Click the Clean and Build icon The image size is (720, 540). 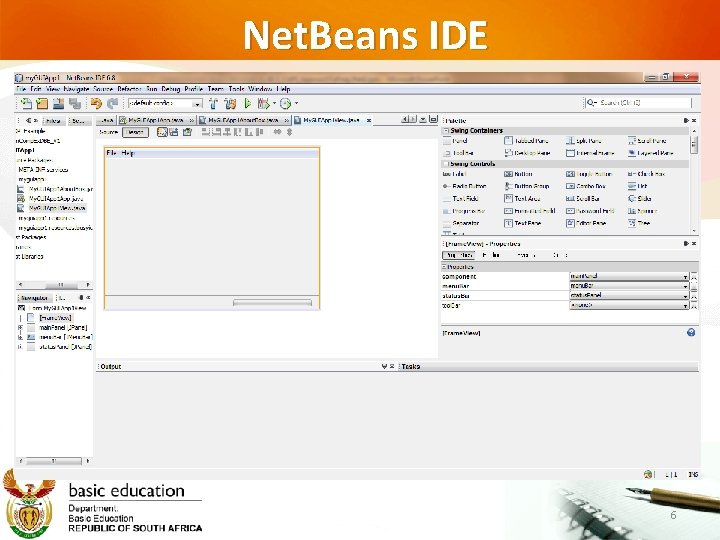(x=230, y=103)
